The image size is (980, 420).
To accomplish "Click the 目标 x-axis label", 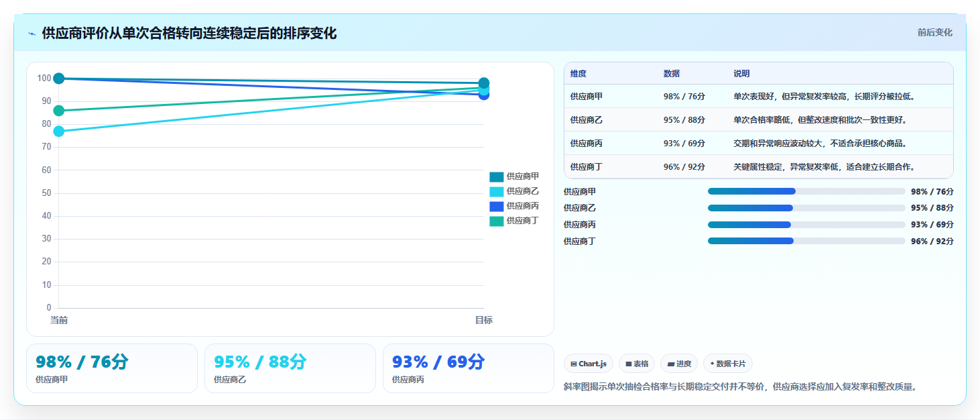I will [484, 321].
